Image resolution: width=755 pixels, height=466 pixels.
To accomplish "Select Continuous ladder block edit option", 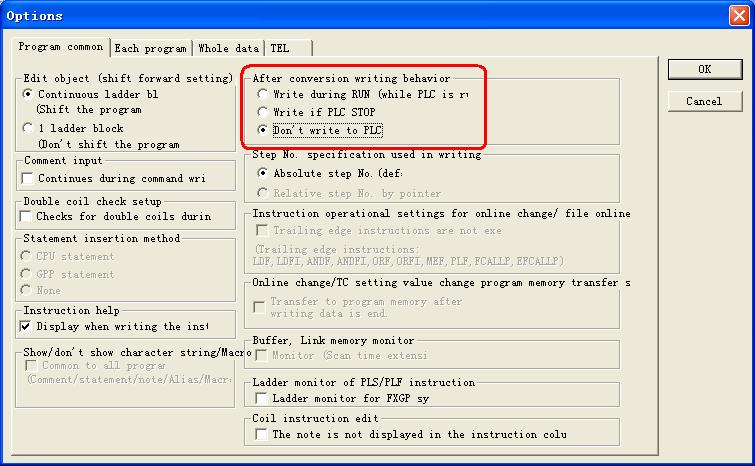I will (28, 94).
